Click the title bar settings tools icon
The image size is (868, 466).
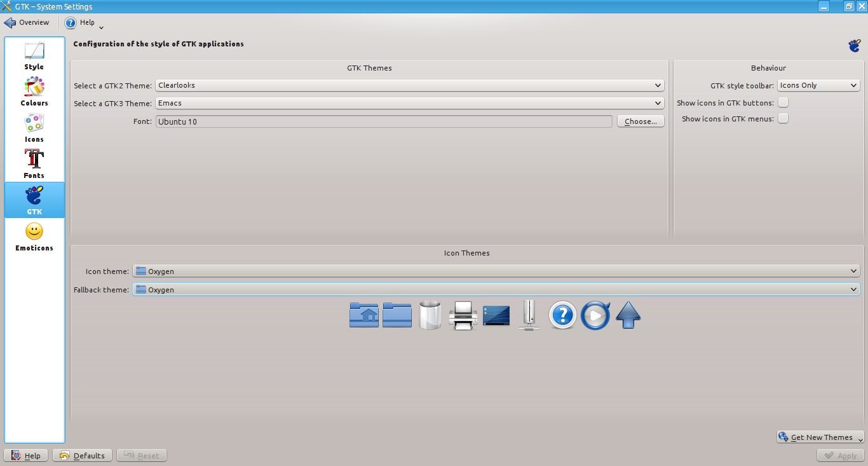click(x=7, y=6)
